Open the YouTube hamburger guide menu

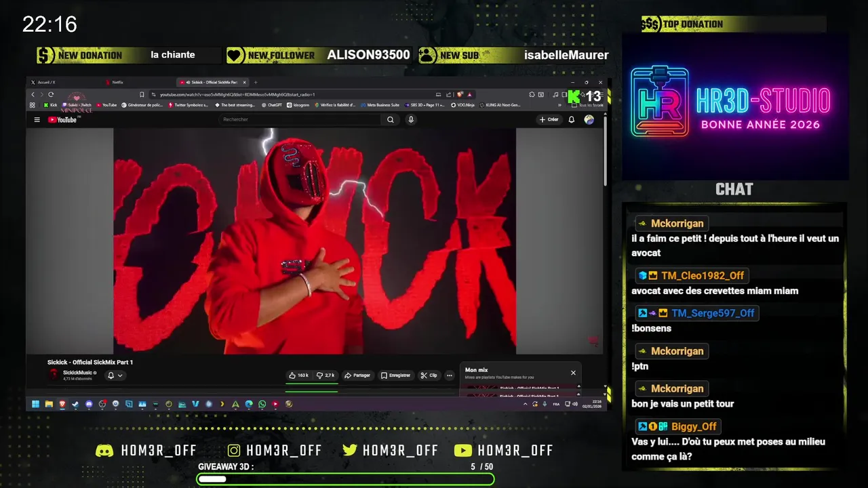[37, 119]
